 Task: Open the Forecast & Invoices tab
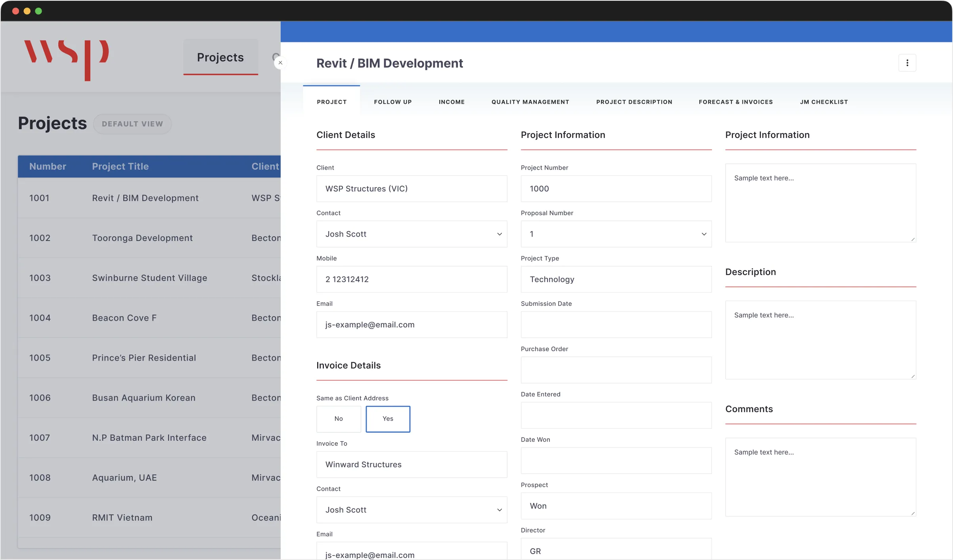coord(735,102)
